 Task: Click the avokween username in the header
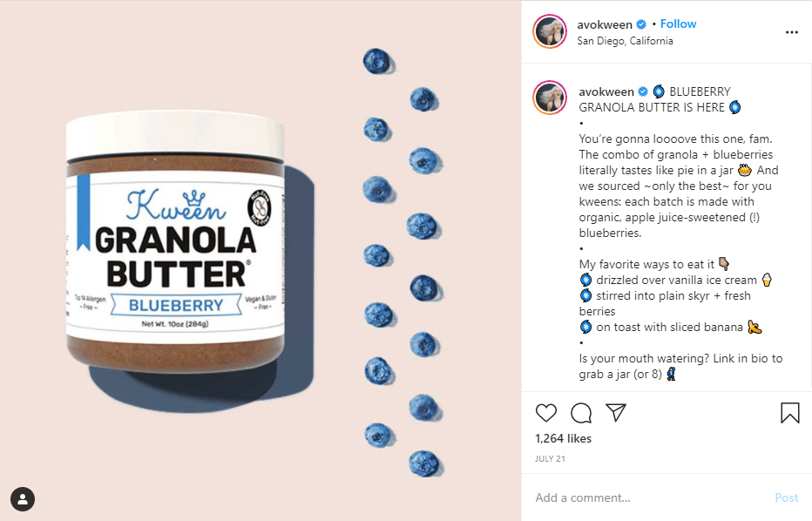[x=605, y=24]
